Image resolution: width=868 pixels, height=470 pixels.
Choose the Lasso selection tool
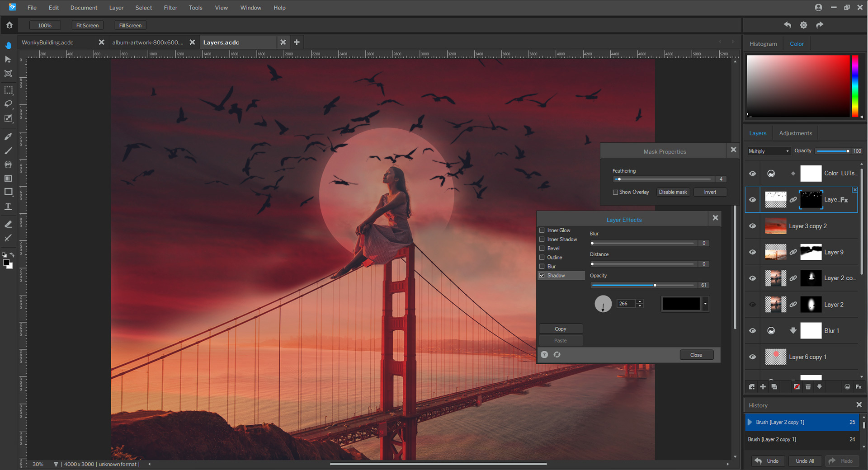click(x=8, y=104)
